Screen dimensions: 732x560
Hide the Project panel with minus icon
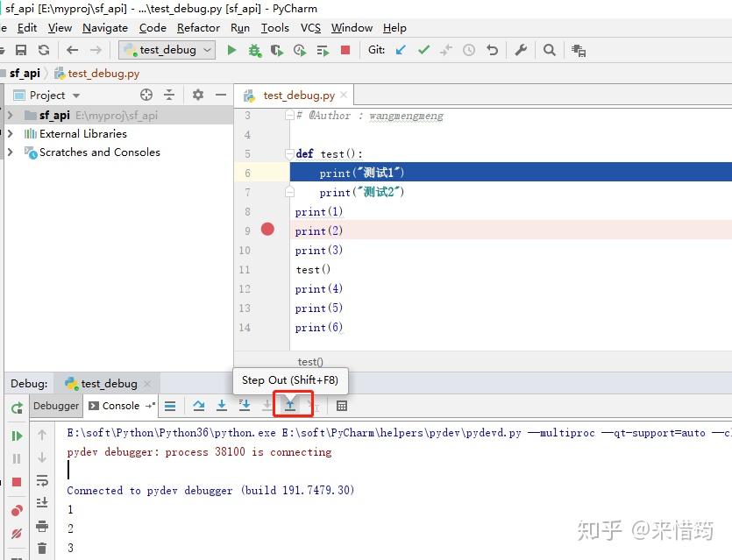tap(221, 95)
